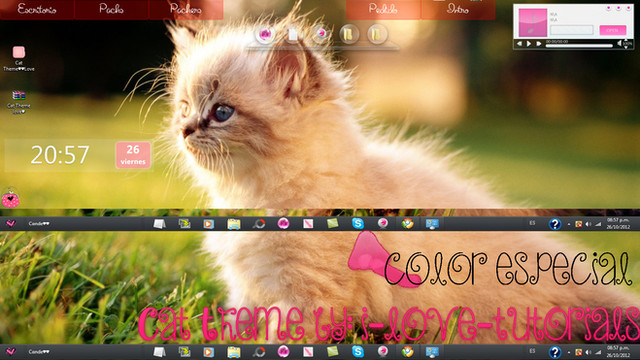Image resolution: width=640 pixels, height=360 pixels.
Task: Mute the music widget speaker icon
Action: 620,43
